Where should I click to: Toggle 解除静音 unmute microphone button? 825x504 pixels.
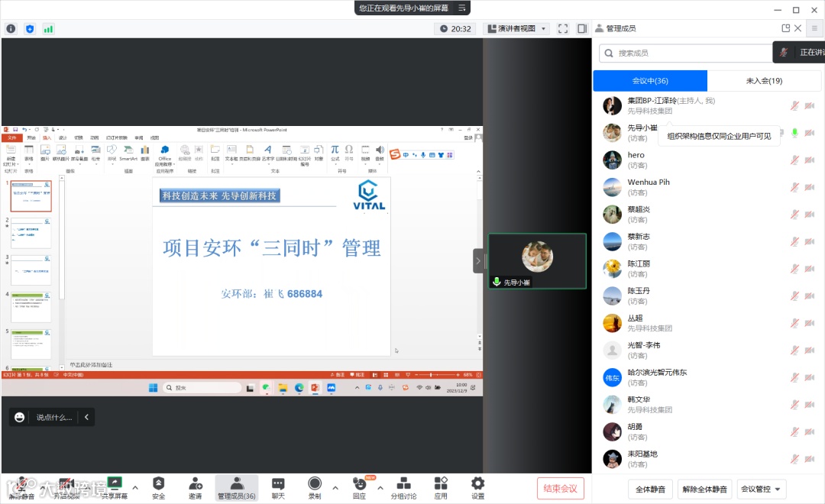[x=21, y=488]
